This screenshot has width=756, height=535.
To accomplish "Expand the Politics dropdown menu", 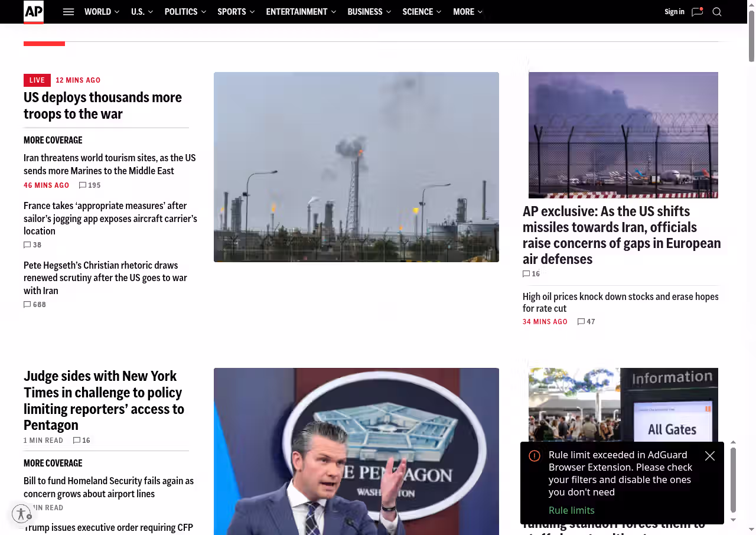I will (185, 12).
